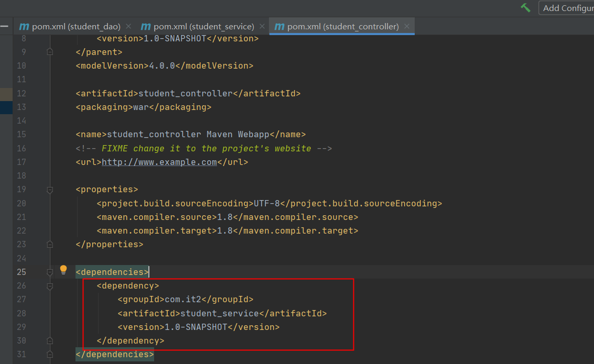Click fold end marker at line 31
This screenshot has width=594, height=364.
[50, 355]
